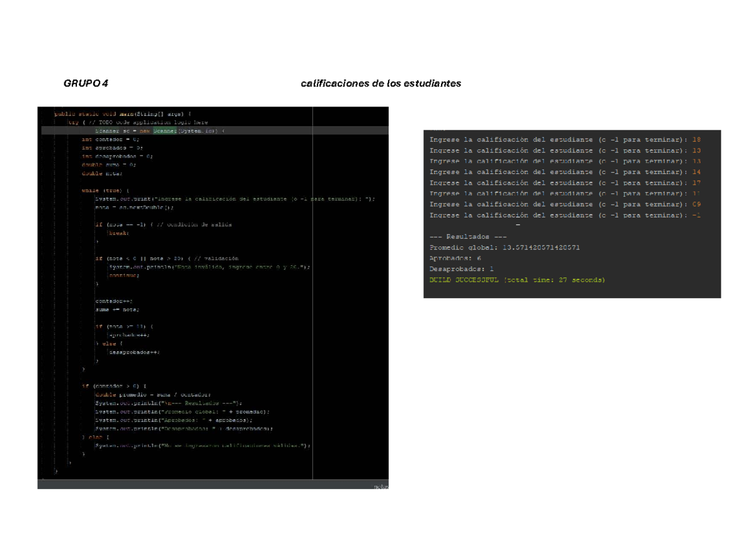The image size is (756, 535).
Task: Click the output line 'Aprobados: 6'
Action: (455, 258)
